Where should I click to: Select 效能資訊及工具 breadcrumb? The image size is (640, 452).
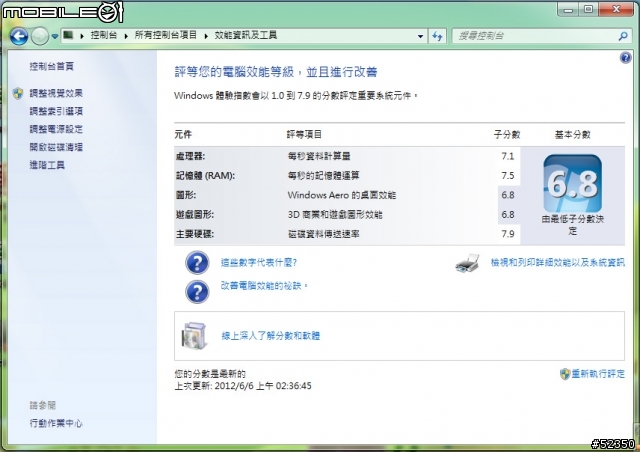click(246, 36)
